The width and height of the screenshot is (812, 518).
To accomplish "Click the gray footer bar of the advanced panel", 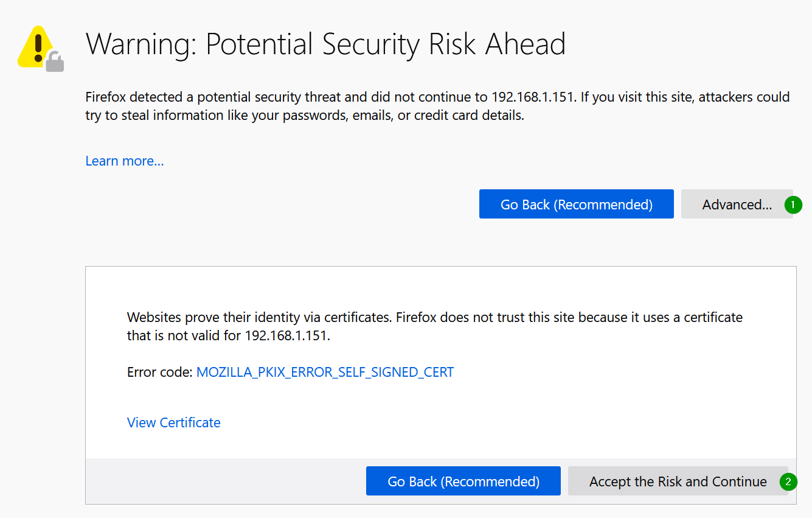I will coord(225,481).
